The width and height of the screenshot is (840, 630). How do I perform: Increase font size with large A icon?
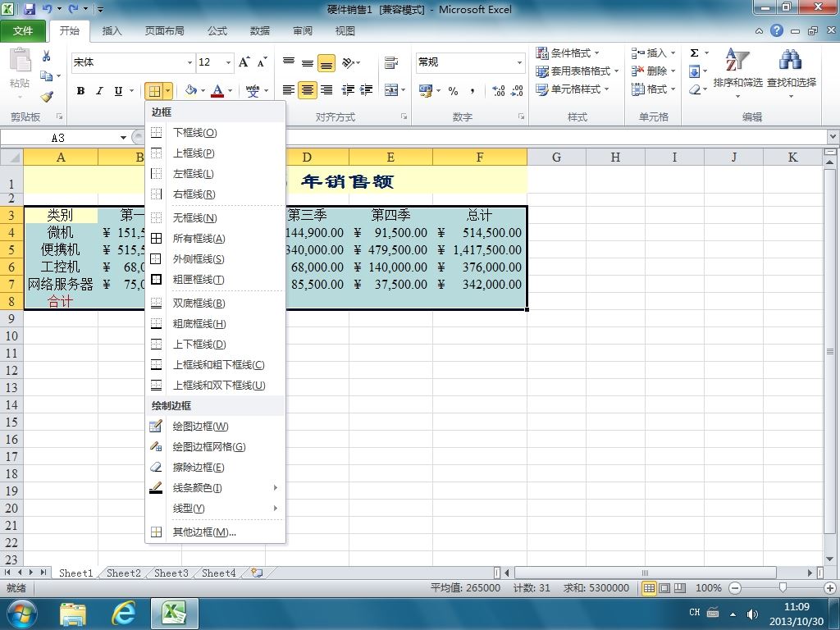tap(244, 62)
